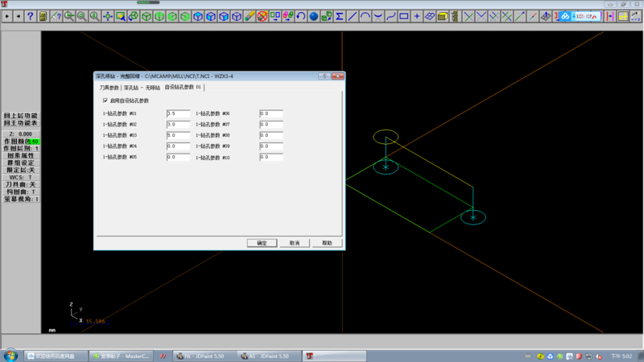Switch to the 深孔钻 - 无啄钻 tab

(142, 87)
